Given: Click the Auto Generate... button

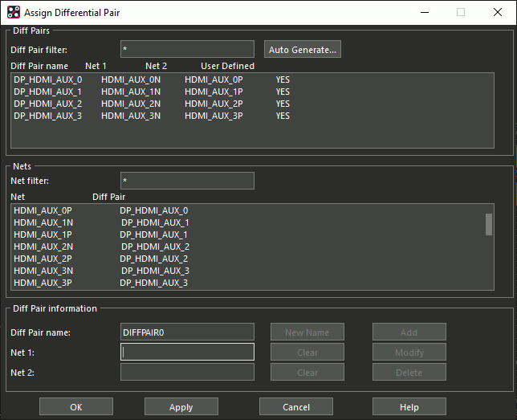Looking at the screenshot, I should (303, 50).
